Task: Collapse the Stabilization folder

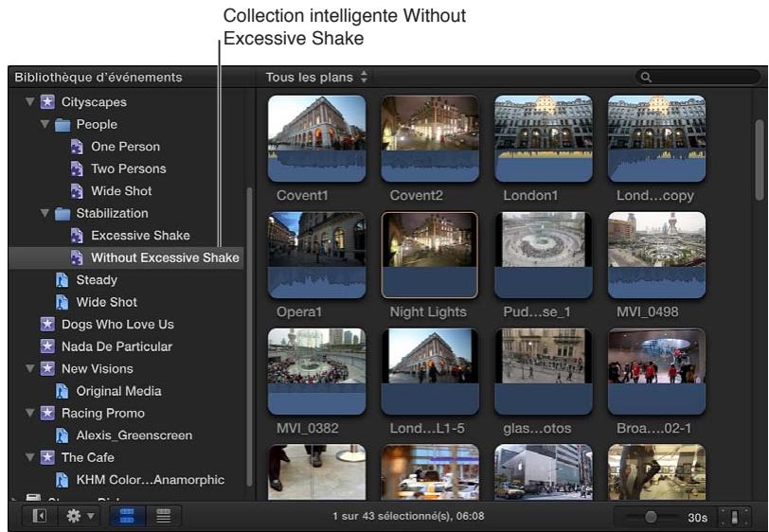Action: point(45,213)
